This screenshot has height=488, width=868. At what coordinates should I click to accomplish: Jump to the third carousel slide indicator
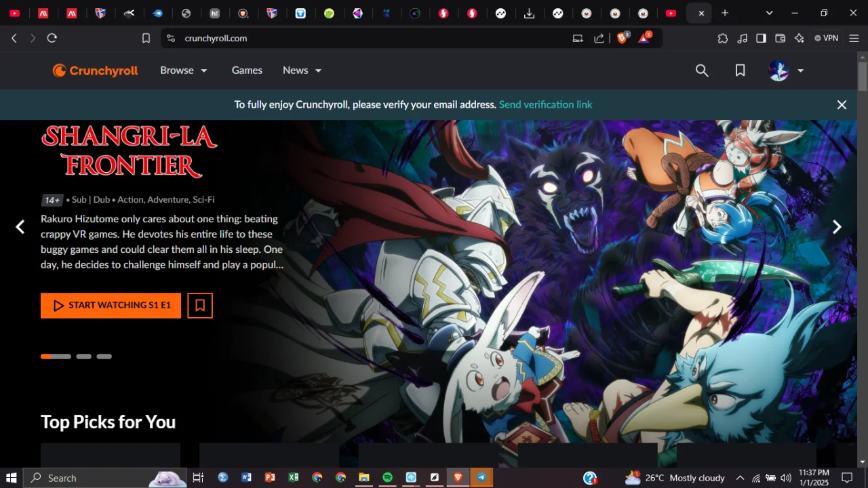tap(104, 357)
